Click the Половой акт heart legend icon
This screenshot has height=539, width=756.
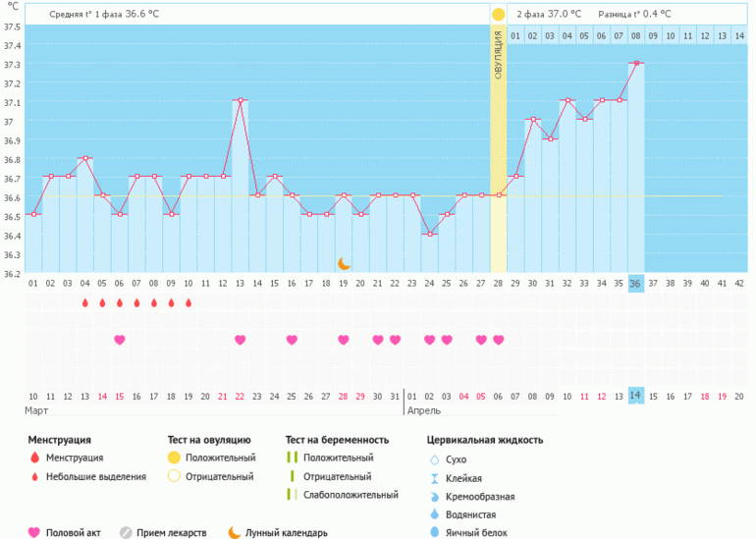(34, 532)
